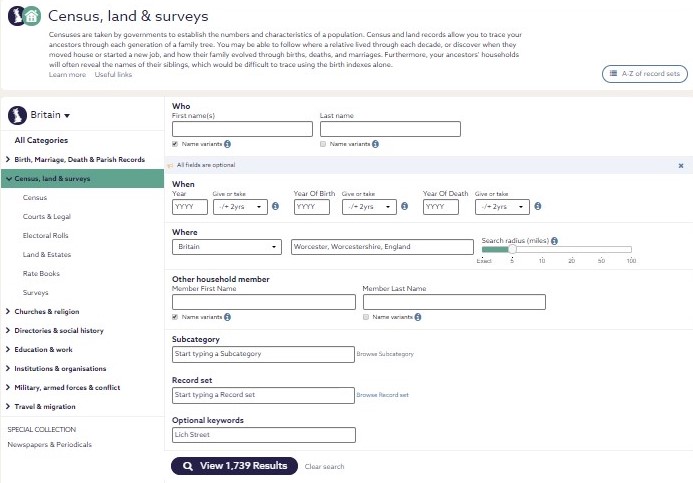Enable Last name Name variants checkbox
This screenshot has height=483, width=693.
pyautogui.click(x=323, y=144)
